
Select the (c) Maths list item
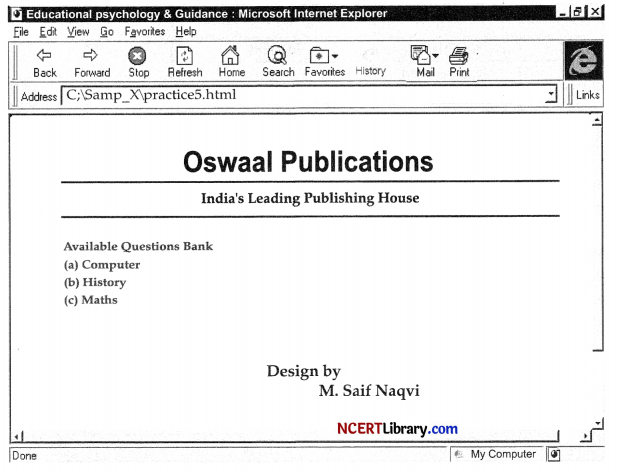pos(91,300)
